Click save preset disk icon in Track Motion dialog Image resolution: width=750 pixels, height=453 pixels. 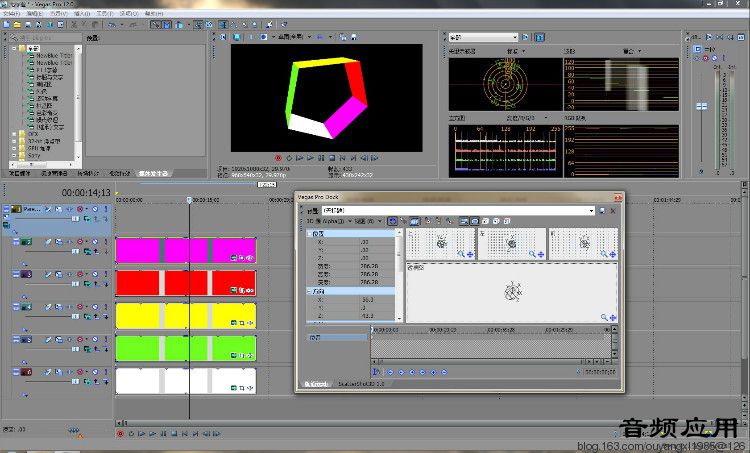click(602, 210)
